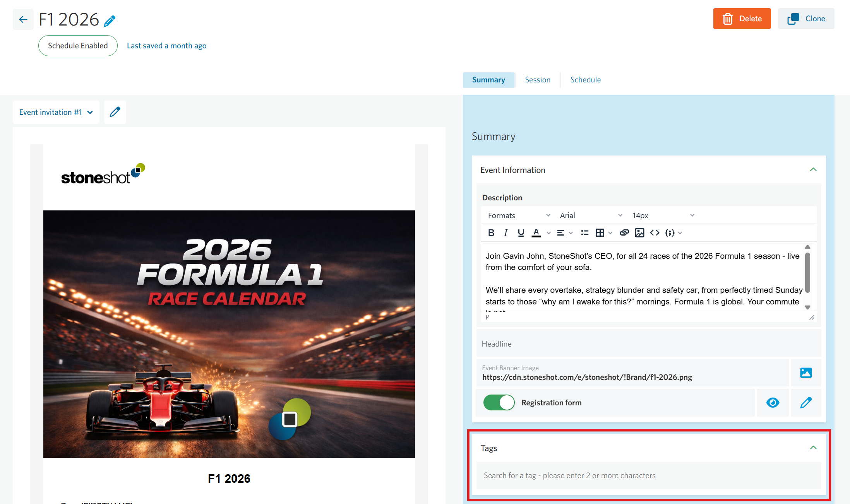Image resolution: width=850 pixels, height=504 pixels.
Task: Grab the editor resize handle
Action: [x=812, y=317]
